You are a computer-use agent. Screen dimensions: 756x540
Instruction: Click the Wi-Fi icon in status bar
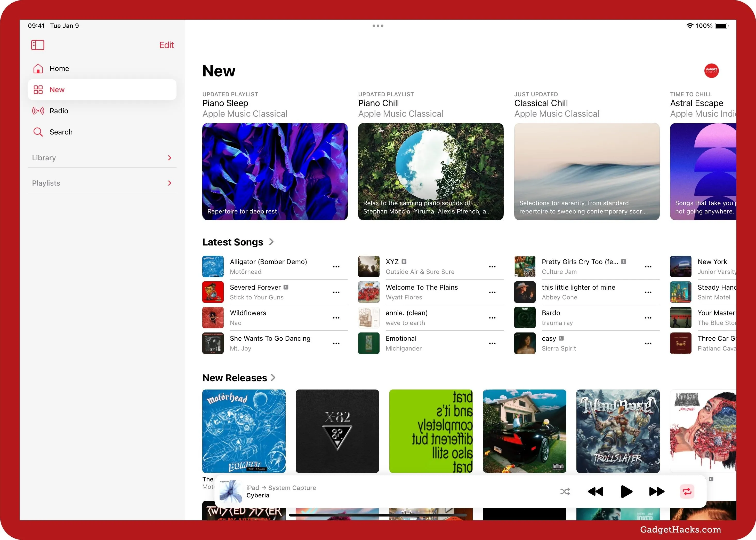[690, 26]
